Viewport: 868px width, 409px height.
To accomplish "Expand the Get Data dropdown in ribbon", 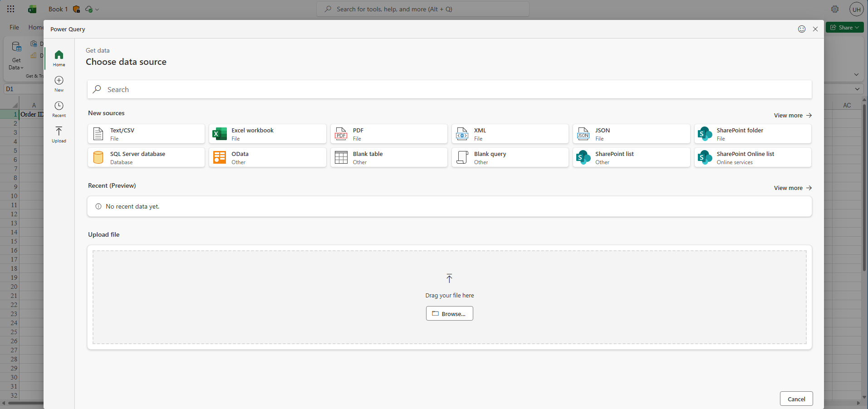I will 16,57.
